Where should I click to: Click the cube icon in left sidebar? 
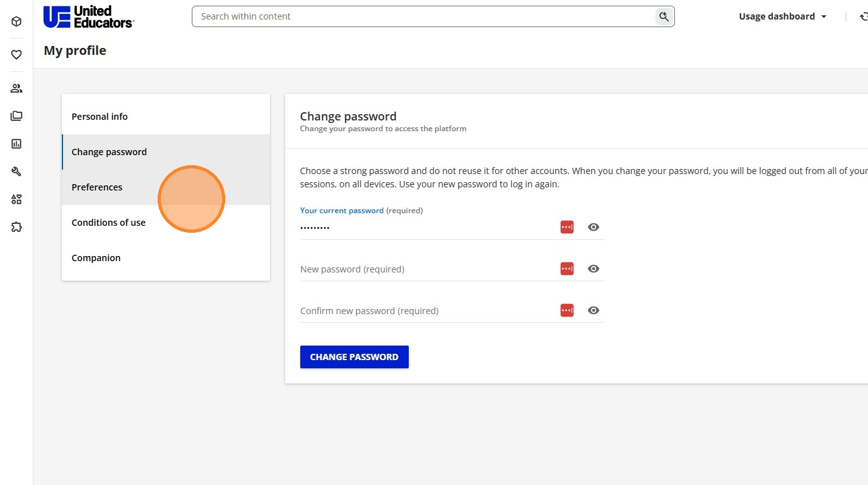16,21
